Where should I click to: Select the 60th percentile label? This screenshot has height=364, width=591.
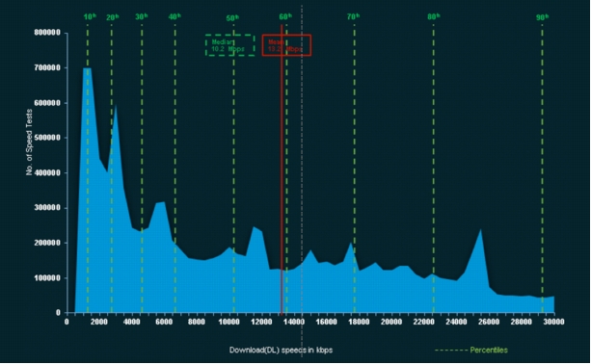285,17
